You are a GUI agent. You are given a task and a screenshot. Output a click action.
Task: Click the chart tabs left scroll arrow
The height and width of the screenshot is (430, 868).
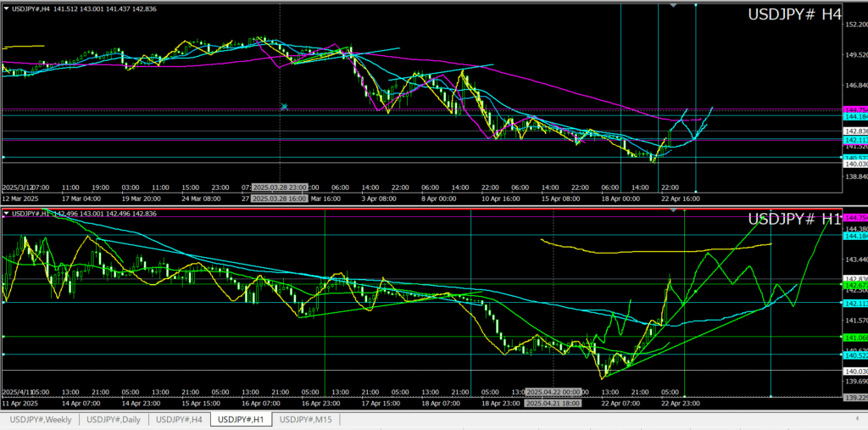[x=857, y=420]
